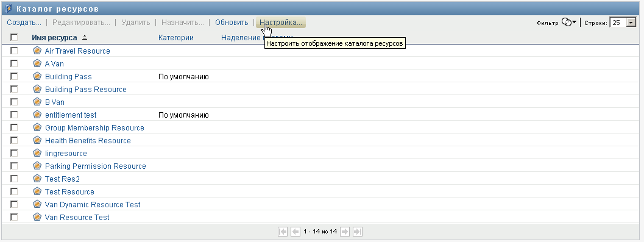This screenshot has height=242, width=644.
Task: Open the Building Pass Resource link
Action: pyautogui.click(x=85, y=89)
